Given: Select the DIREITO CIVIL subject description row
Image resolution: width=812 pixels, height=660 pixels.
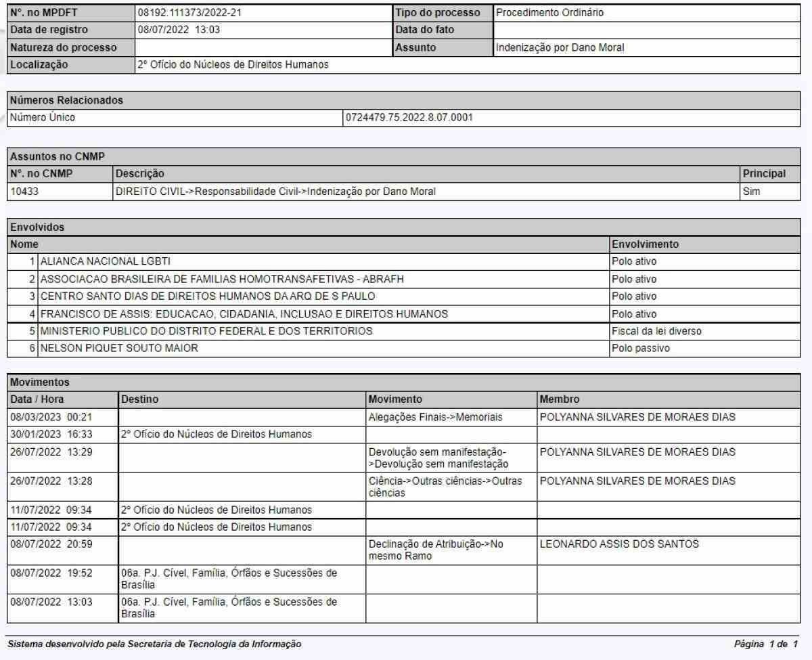Looking at the screenshot, I should pos(275,192).
